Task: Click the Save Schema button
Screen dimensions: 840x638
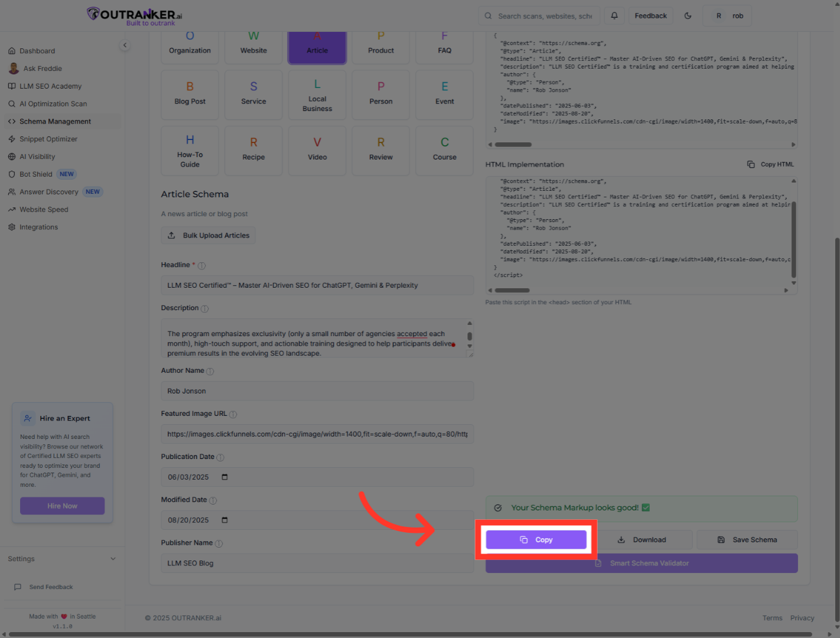Action: coord(747,540)
